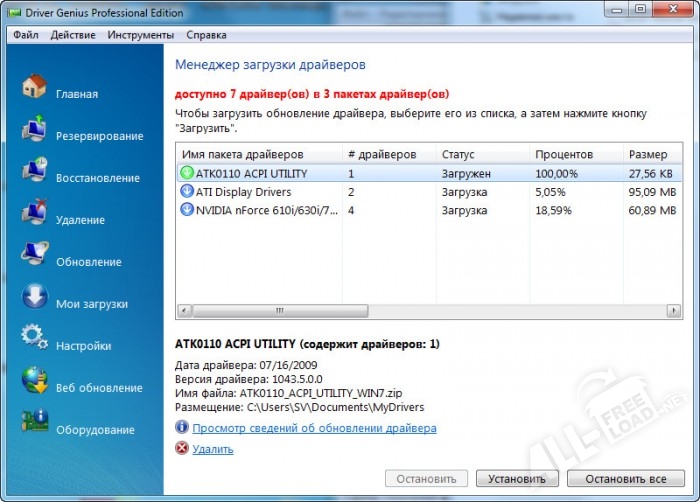Sort by the Процентов column header
This screenshot has width=700, height=502.
tap(564, 155)
